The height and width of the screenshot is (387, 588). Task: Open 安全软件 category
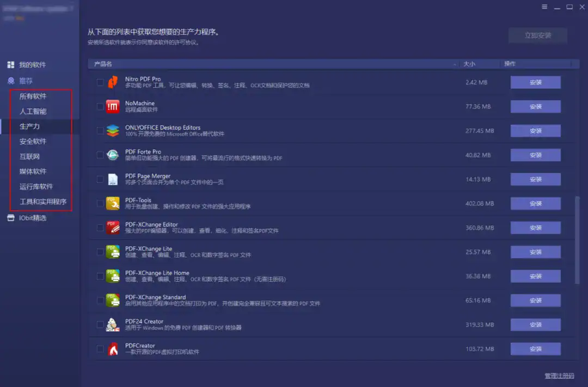[x=33, y=141]
